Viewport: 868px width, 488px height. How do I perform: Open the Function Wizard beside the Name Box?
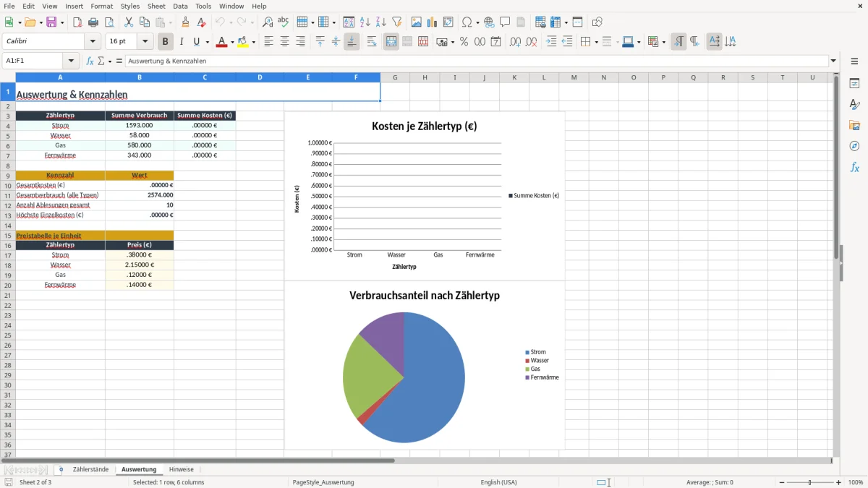pos(90,61)
